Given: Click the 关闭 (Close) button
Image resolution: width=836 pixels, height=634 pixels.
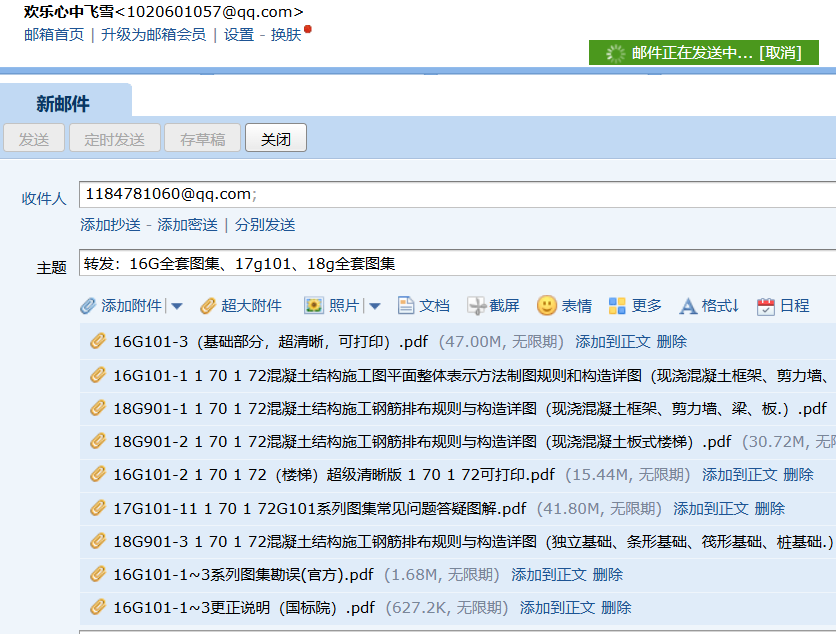Looking at the screenshot, I should tap(276, 139).
